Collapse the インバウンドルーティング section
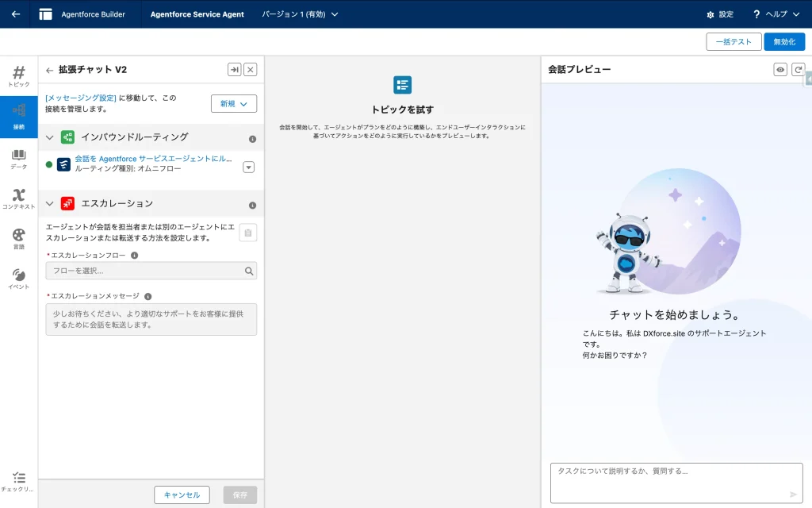 click(x=50, y=137)
